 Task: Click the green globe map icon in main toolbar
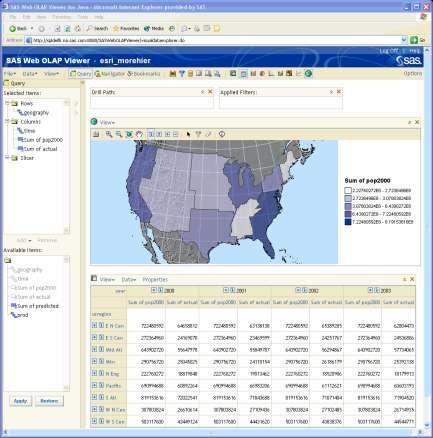tap(308, 73)
